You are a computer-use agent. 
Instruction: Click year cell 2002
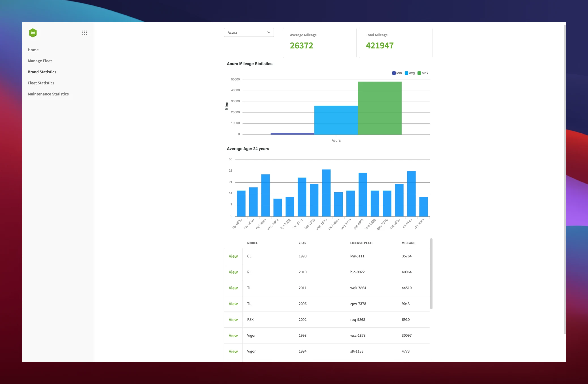click(x=302, y=320)
